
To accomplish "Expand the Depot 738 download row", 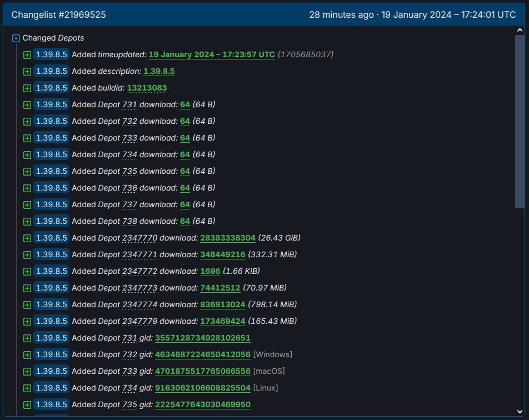I will [27, 221].
